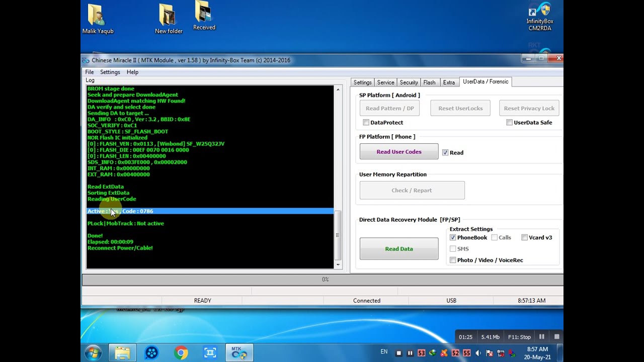Image resolution: width=644 pixels, height=362 pixels.
Task: Open the network status tray icon
Action: tap(501, 353)
